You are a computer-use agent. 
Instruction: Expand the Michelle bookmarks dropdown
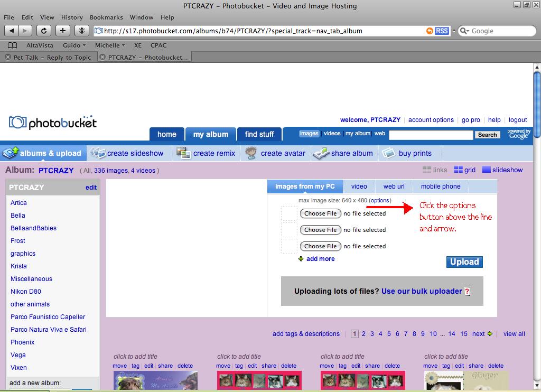[x=110, y=45]
